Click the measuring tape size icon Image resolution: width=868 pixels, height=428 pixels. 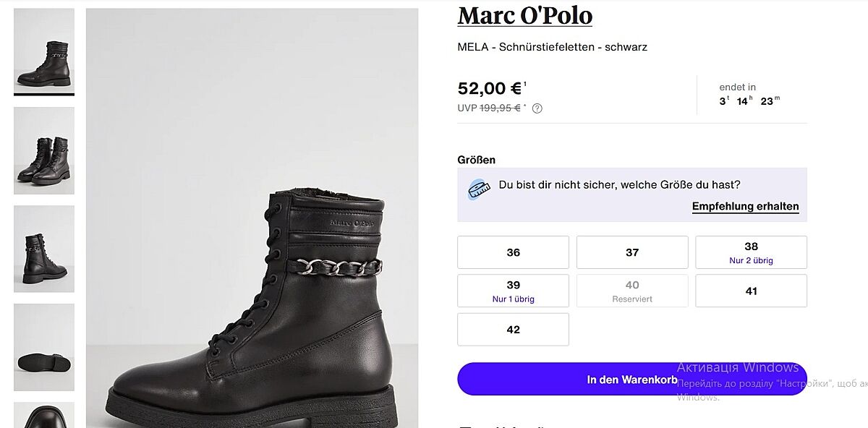coord(476,190)
